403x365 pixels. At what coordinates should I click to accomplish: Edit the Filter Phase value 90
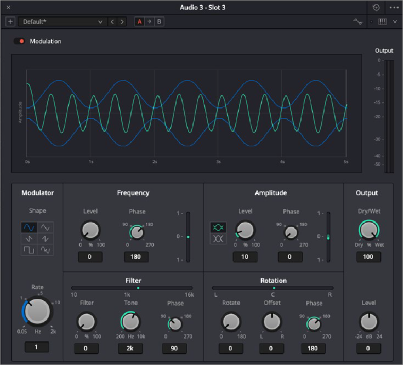coord(174,348)
